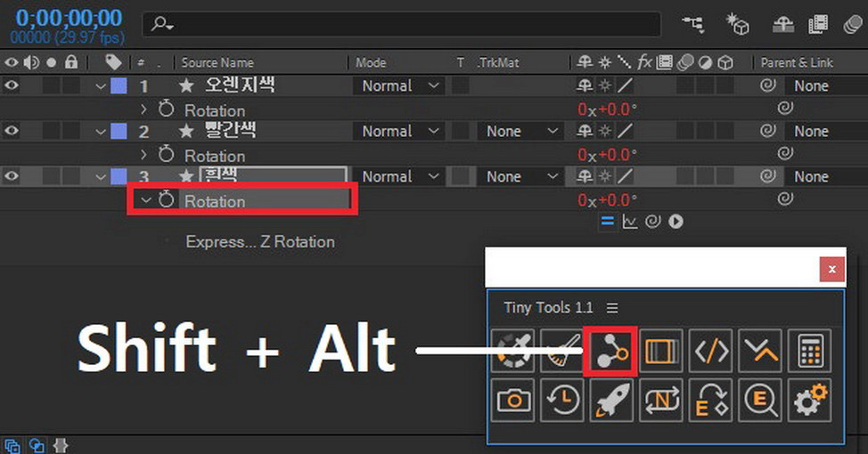Click the current timecode 0;00;00;00
The width and height of the screenshot is (868, 454).
coord(70,18)
